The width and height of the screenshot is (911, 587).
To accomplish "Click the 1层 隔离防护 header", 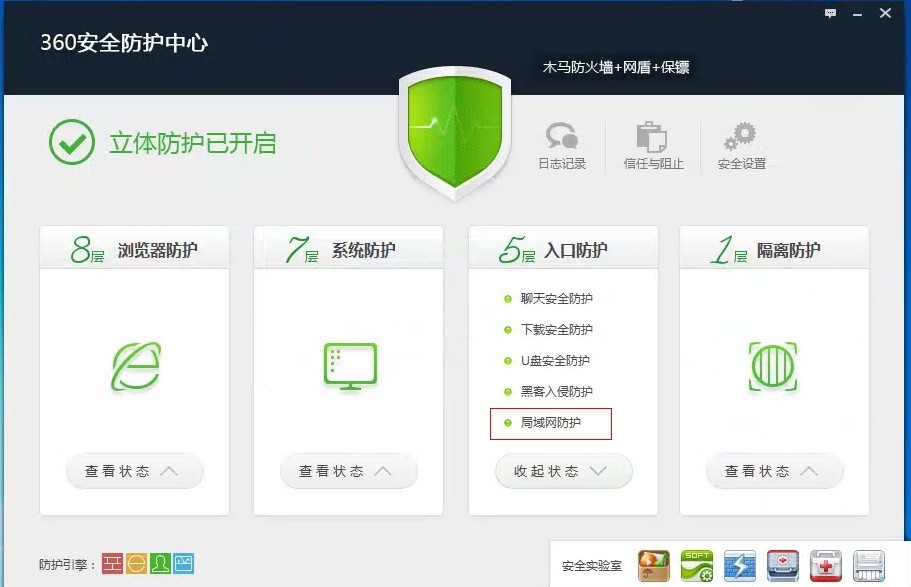I will [774, 249].
